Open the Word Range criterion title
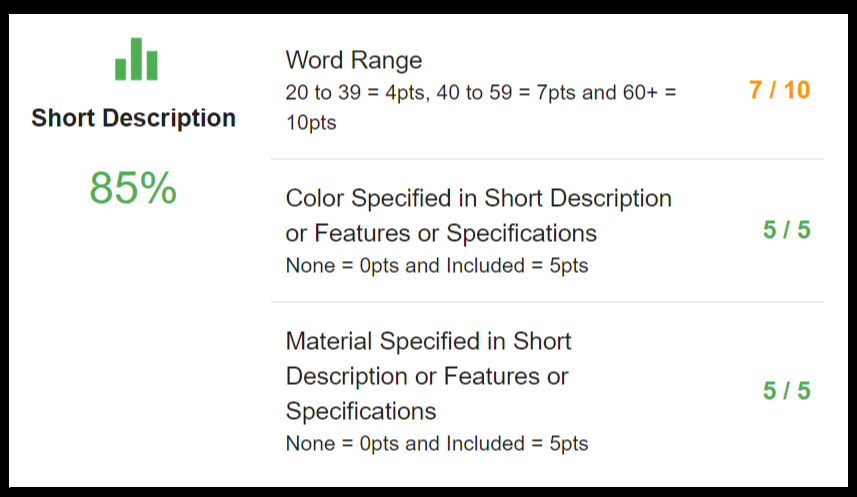Viewport: 857px width, 497px height. pyautogui.click(x=354, y=60)
